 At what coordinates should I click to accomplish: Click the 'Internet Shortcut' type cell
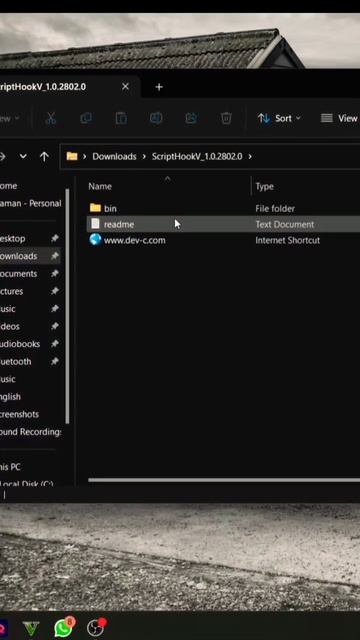(x=288, y=240)
